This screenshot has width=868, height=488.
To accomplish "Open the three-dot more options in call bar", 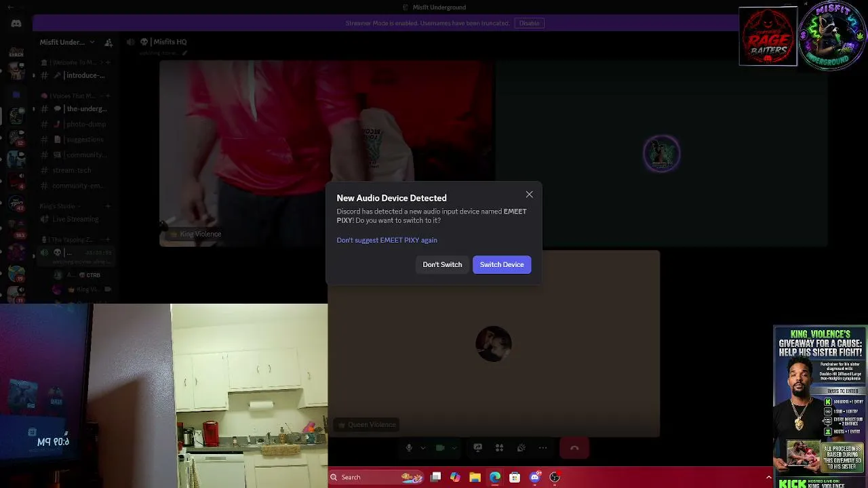I will click(x=542, y=448).
